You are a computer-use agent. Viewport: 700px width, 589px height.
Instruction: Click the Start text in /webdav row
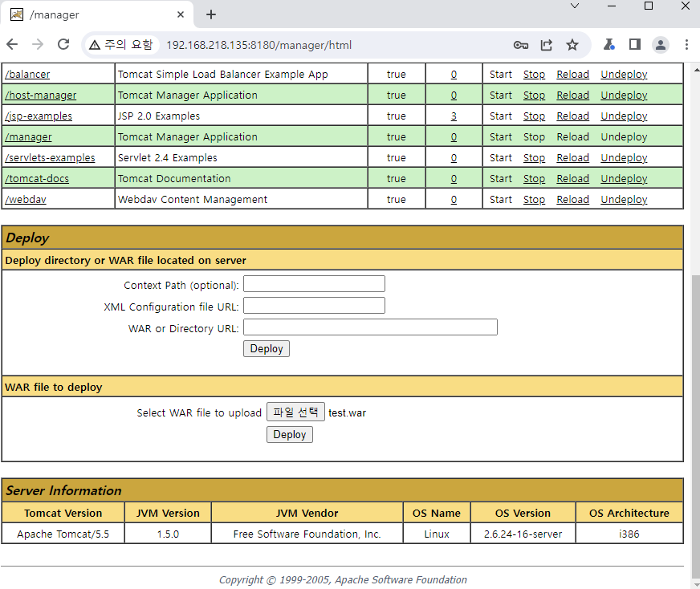(500, 200)
